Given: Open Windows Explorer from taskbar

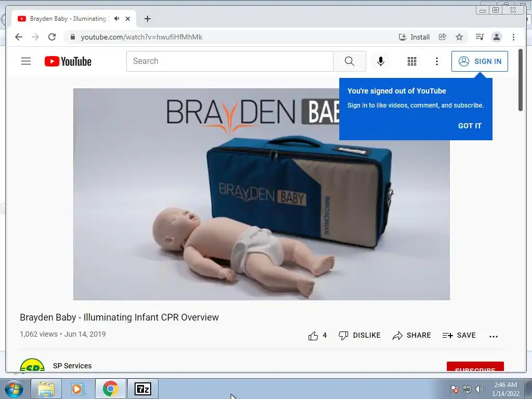Looking at the screenshot, I should (46, 389).
